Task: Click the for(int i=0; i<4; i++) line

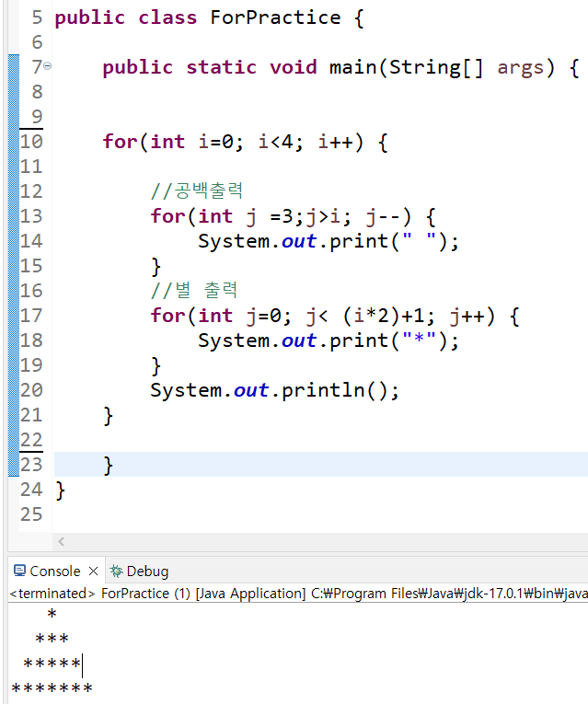Action: (x=245, y=143)
